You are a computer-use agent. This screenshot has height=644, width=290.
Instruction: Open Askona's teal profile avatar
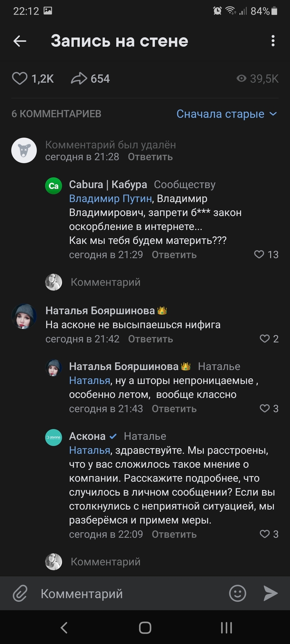[53, 437]
